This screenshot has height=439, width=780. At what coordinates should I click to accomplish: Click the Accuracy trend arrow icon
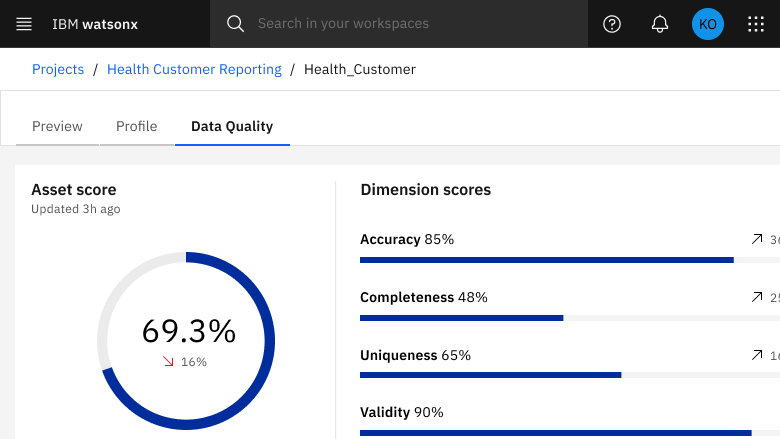point(756,240)
